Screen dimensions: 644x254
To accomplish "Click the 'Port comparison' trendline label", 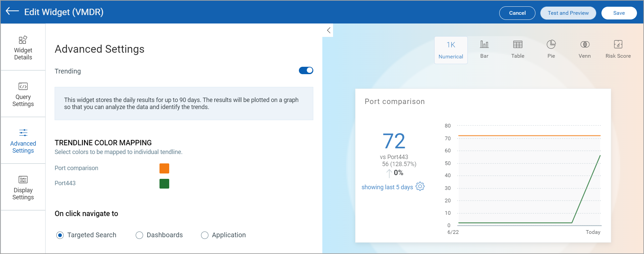I will [76, 168].
